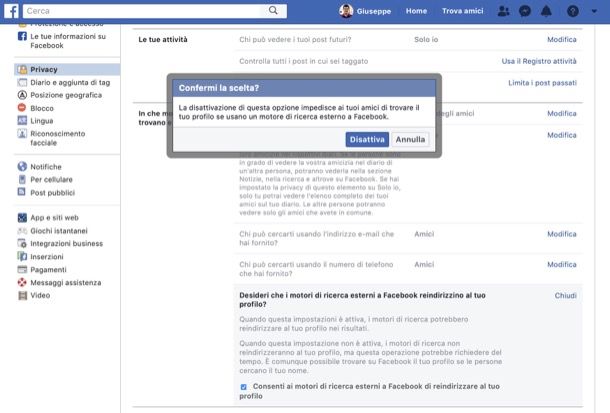Click the Facebook logo icon
610x413 pixels.
click(11, 11)
